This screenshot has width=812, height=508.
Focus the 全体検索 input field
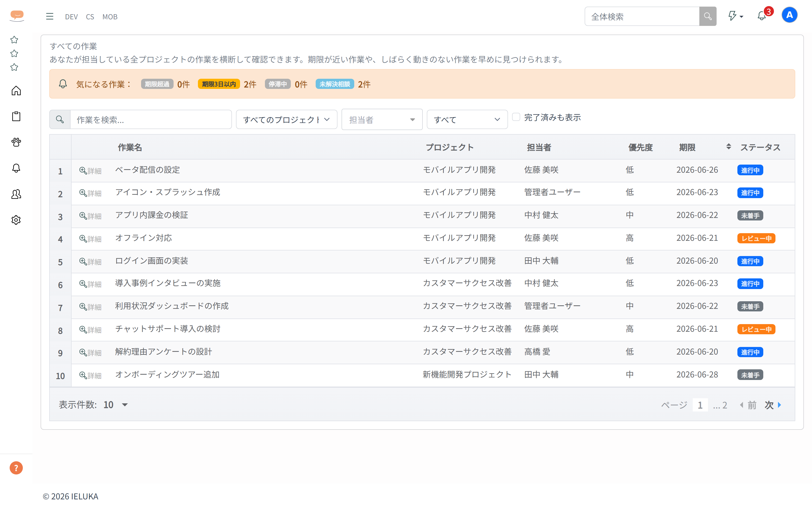tap(642, 16)
